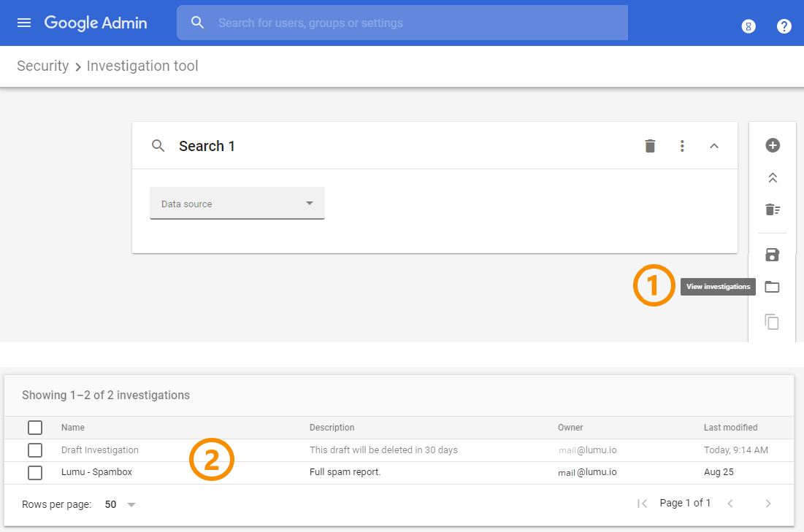Select the Draft Investigation checkbox
Image resolution: width=804 pixels, height=532 pixels.
pos(35,450)
